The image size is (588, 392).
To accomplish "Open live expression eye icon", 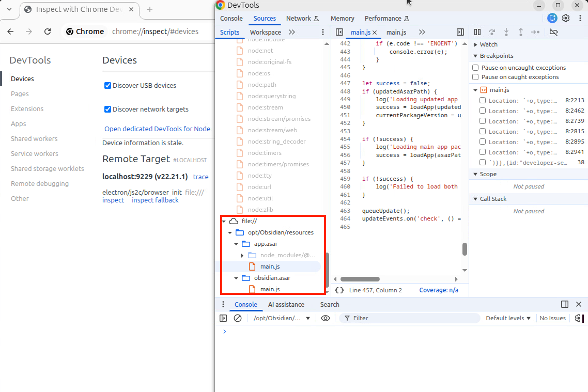I will tap(326, 318).
